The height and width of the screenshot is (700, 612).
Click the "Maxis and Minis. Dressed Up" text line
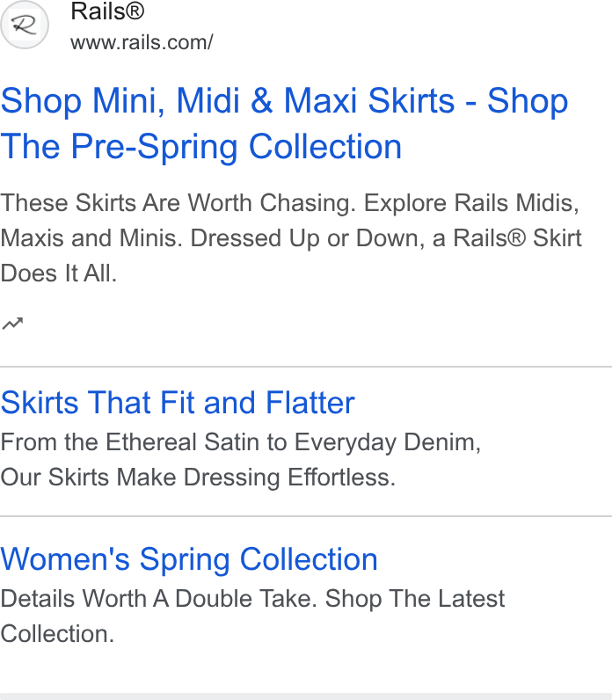pos(160,238)
